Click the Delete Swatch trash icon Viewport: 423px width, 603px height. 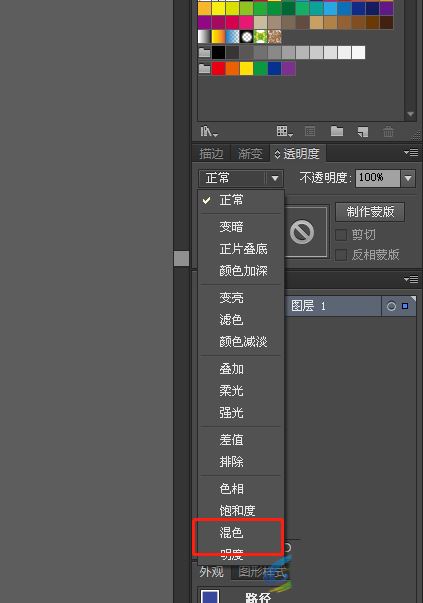pyautogui.click(x=388, y=132)
